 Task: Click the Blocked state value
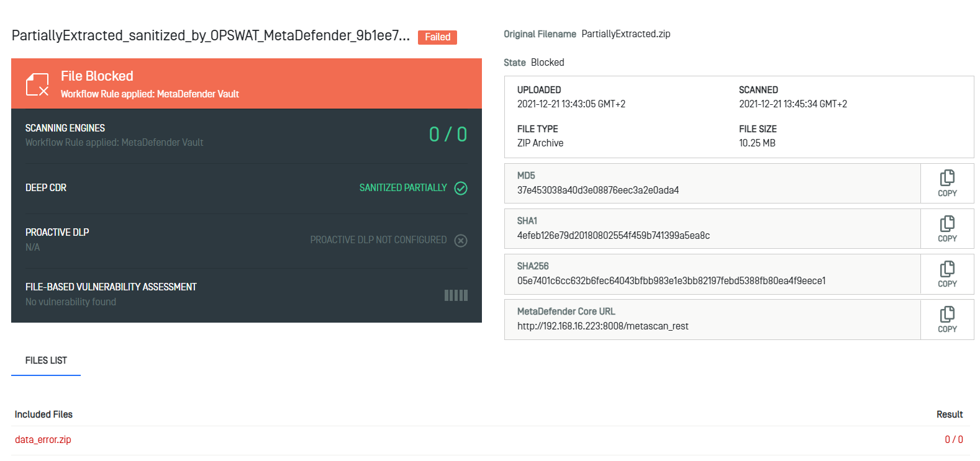click(547, 63)
